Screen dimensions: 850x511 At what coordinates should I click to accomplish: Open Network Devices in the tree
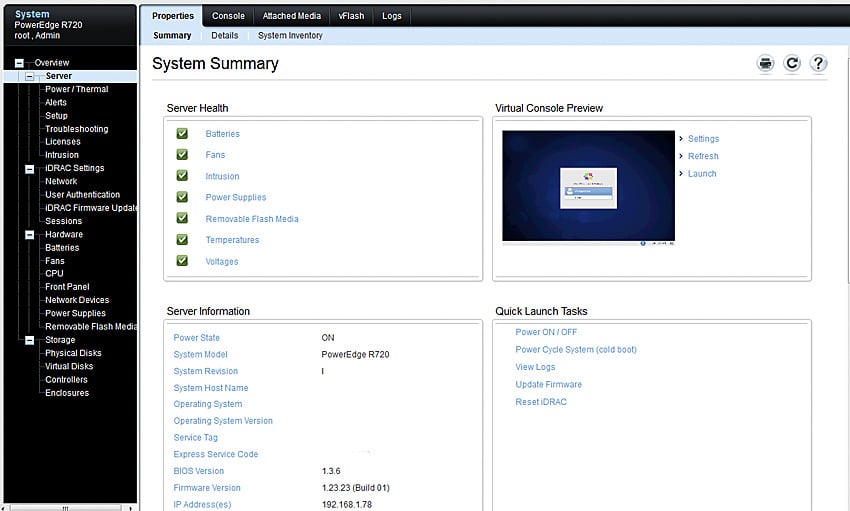click(x=77, y=300)
